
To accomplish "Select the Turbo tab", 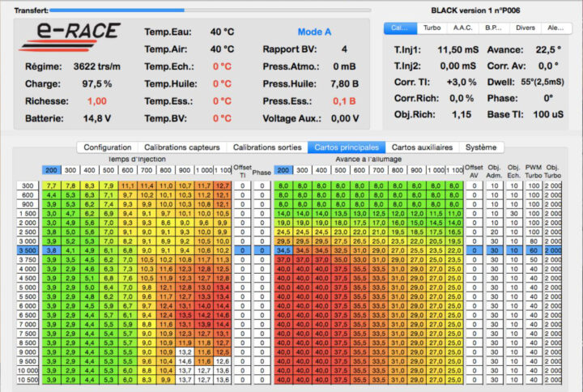I will point(432,28).
